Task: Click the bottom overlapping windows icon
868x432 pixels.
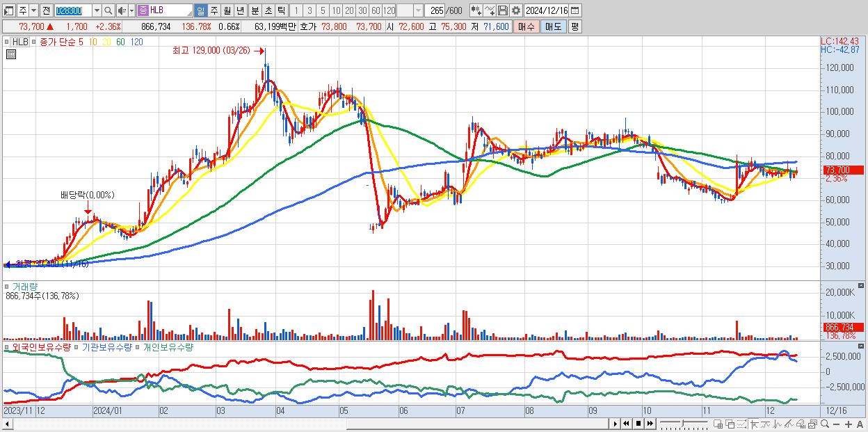Action: point(730,424)
